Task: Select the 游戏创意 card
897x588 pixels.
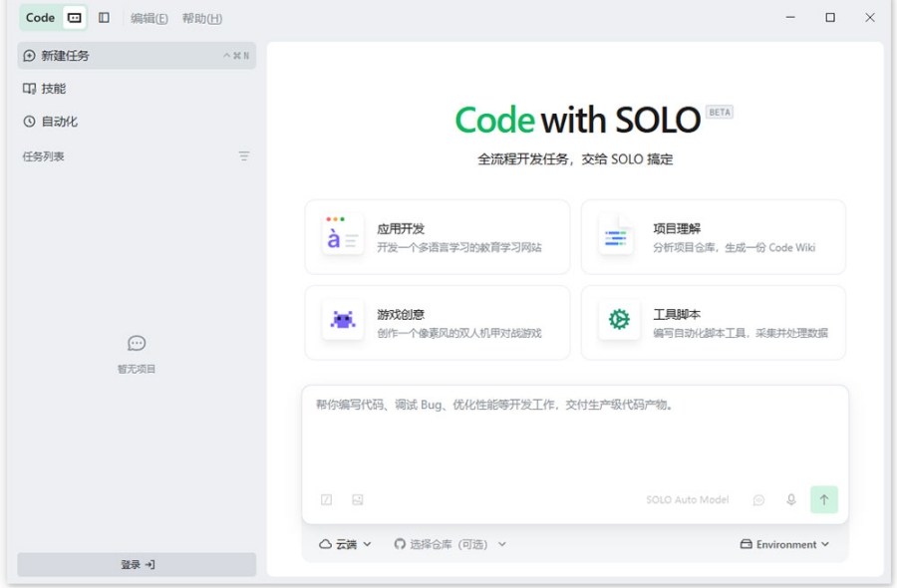Action: point(438,323)
